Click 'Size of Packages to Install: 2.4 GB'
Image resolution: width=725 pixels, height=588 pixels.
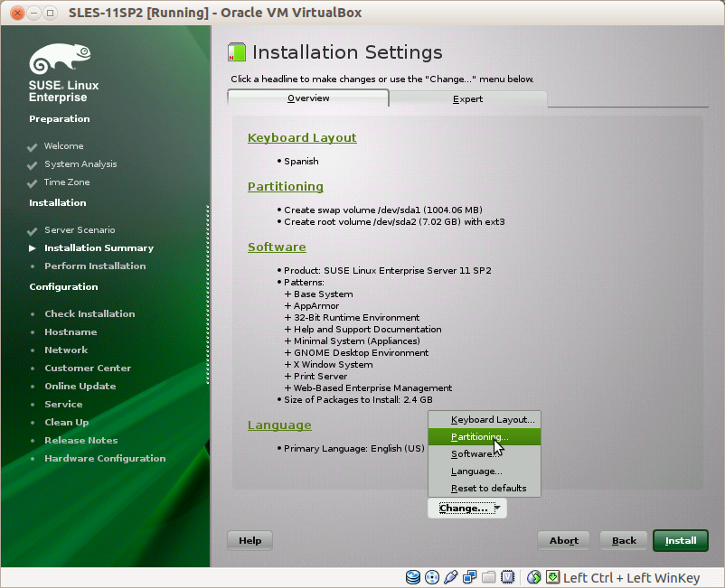tap(358, 399)
